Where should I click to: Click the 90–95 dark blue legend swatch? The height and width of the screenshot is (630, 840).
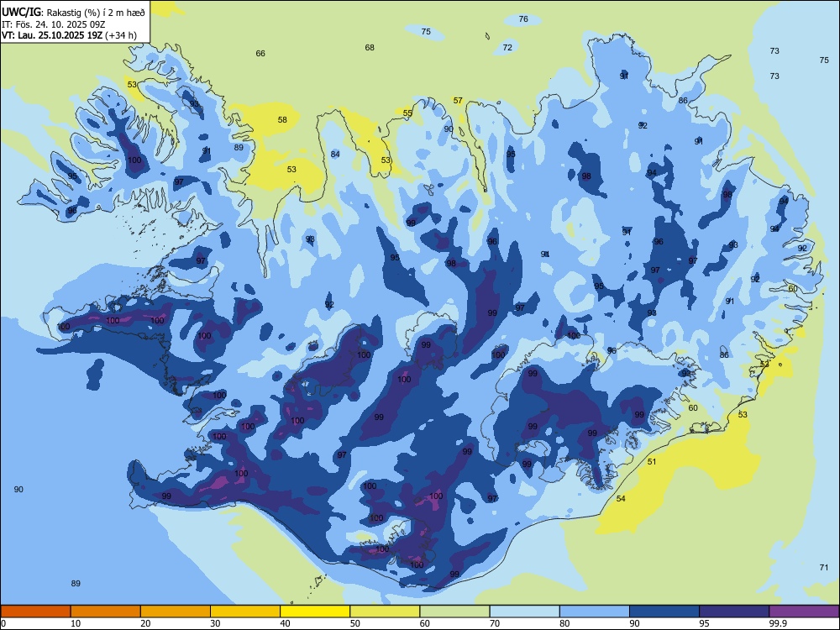(x=664, y=612)
